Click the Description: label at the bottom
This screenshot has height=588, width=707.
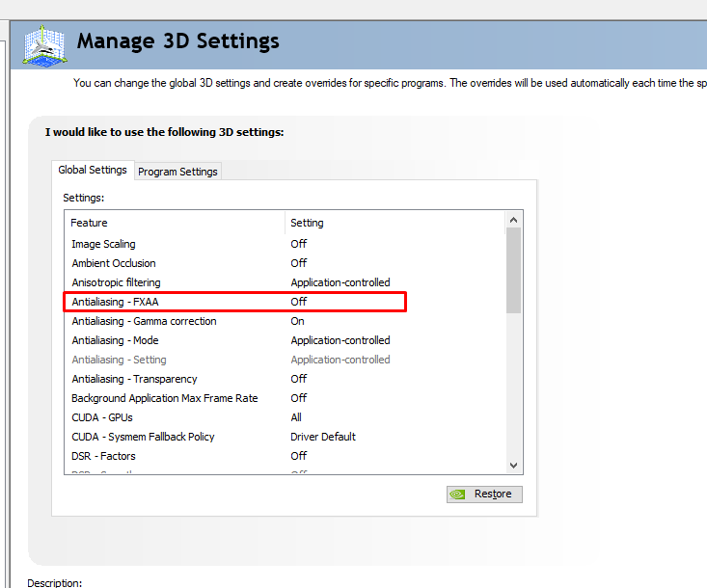click(x=55, y=582)
